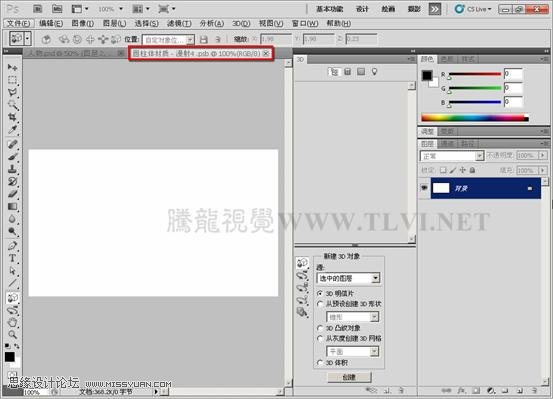Open the 滤镜(T) menu
553x399 pixels.
tap(180, 24)
